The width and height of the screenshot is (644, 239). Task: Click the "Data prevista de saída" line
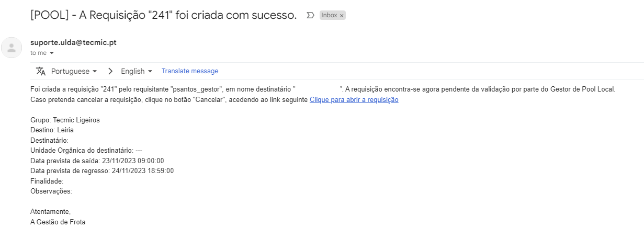click(x=97, y=161)
